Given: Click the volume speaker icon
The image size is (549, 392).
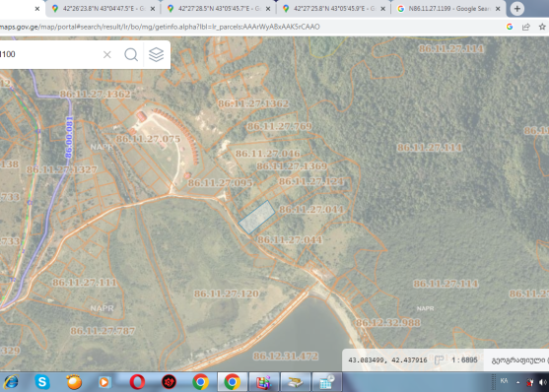Looking at the screenshot, I should point(543,382).
